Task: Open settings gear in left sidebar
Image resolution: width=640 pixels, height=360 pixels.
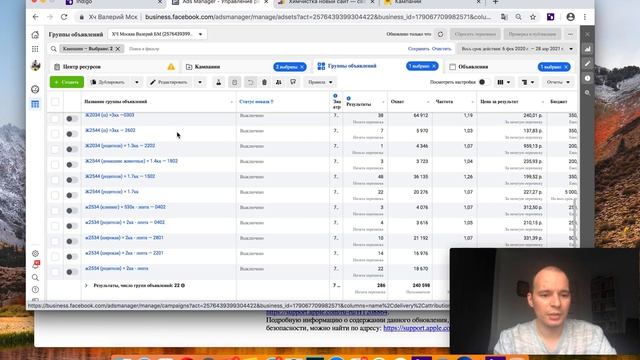Action: pyautogui.click(x=35, y=253)
